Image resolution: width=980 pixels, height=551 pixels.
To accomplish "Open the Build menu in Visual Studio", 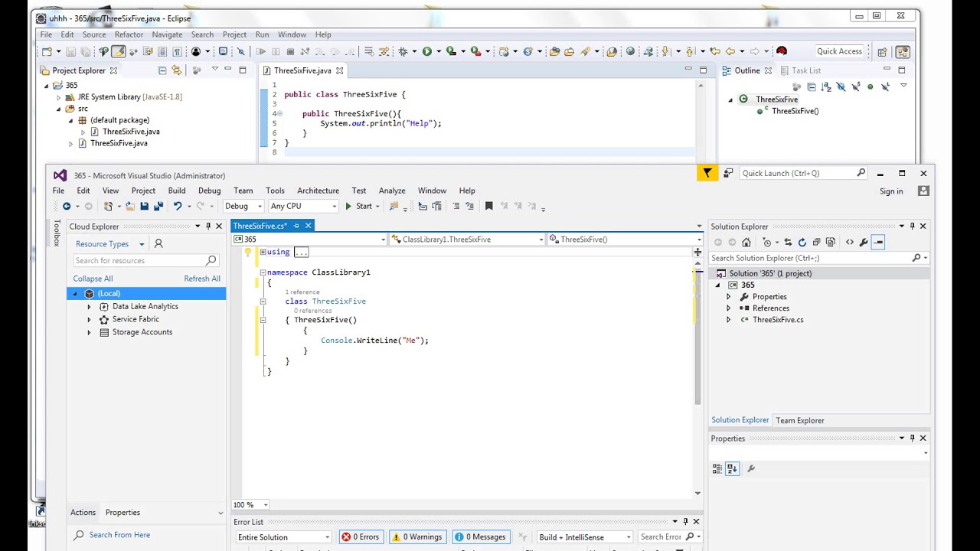I will click(x=177, y=191).
